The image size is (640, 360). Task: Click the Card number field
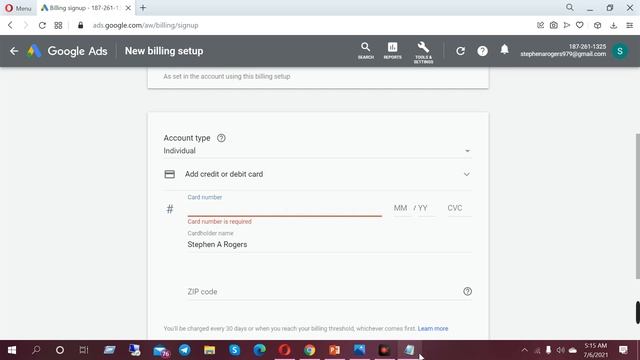point(284,209)
